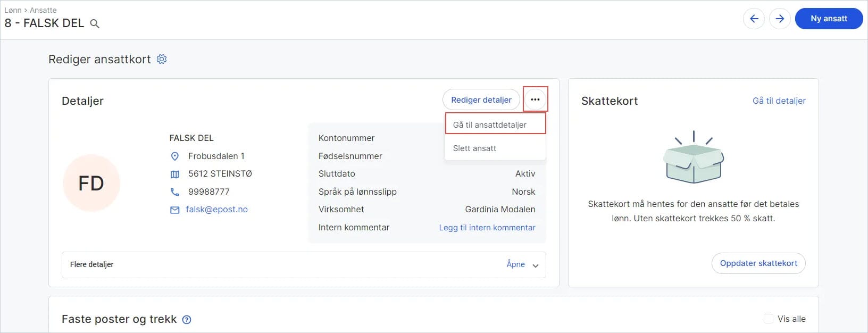Click the empty box illustration in Skattekort

point(694,157)
